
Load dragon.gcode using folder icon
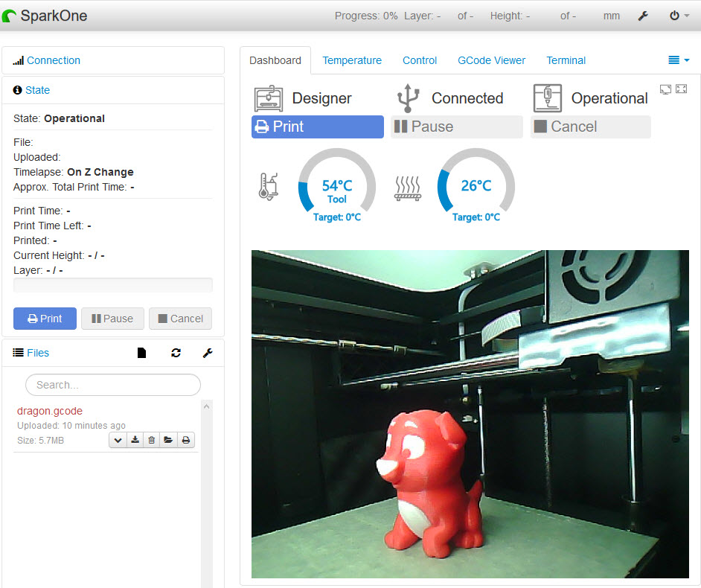pyautogui.click(x=169, y=440)
